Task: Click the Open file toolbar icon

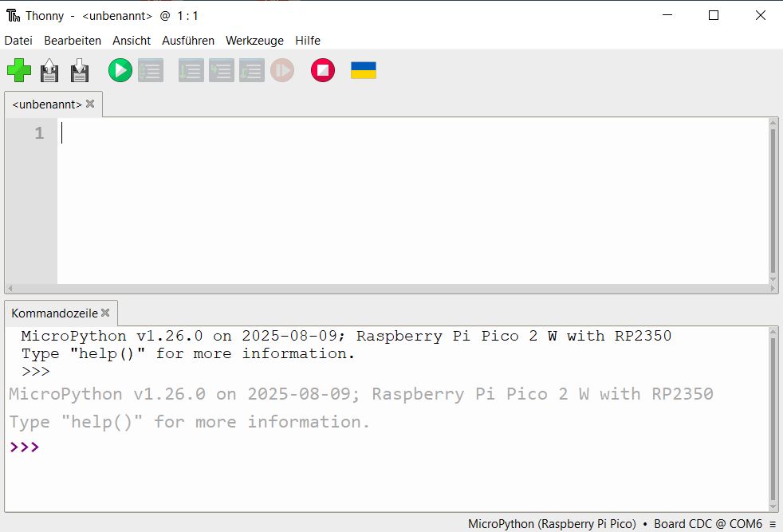Action: 49,71
